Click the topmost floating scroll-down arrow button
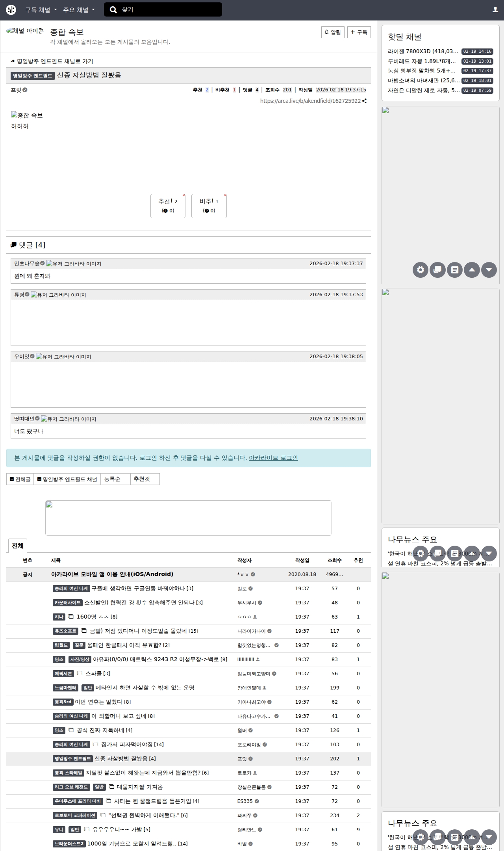 click(489, 270)
